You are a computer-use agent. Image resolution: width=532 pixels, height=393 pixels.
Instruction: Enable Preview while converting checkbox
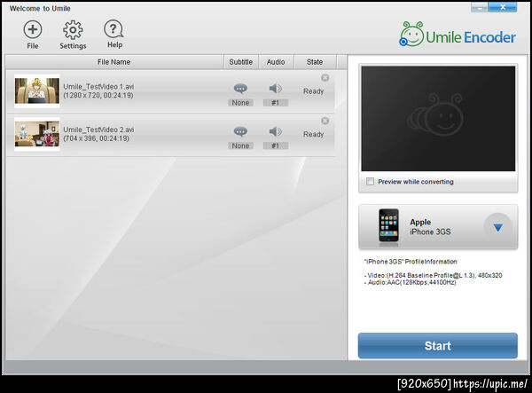coord(370,182)
